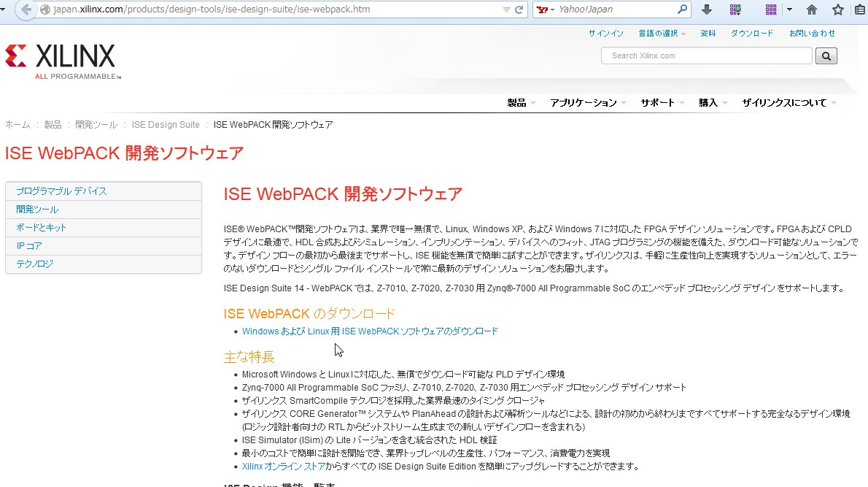
Task: Click the heading ISE WebPACK のダウンロード
Action: tap(309, 313)
